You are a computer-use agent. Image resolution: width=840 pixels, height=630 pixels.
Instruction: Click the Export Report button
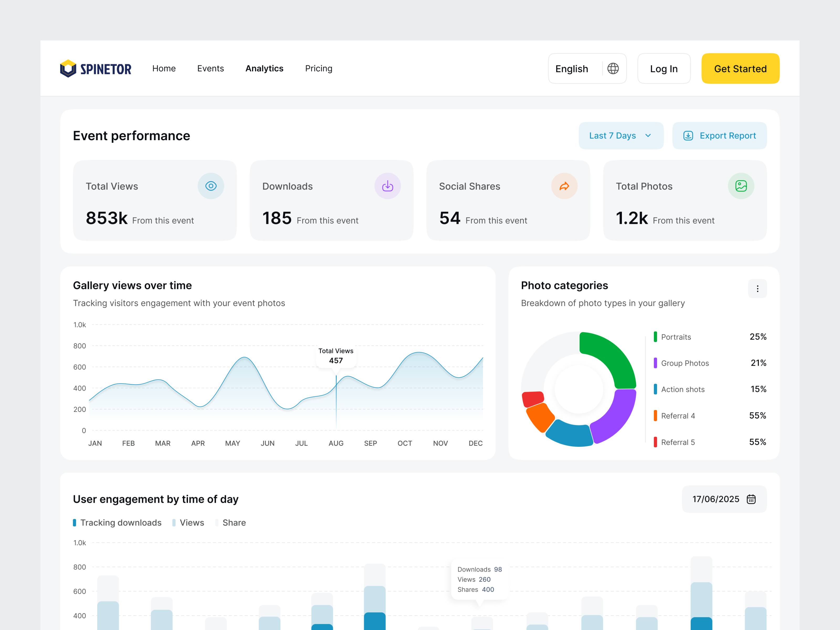[x=719, y=135]
